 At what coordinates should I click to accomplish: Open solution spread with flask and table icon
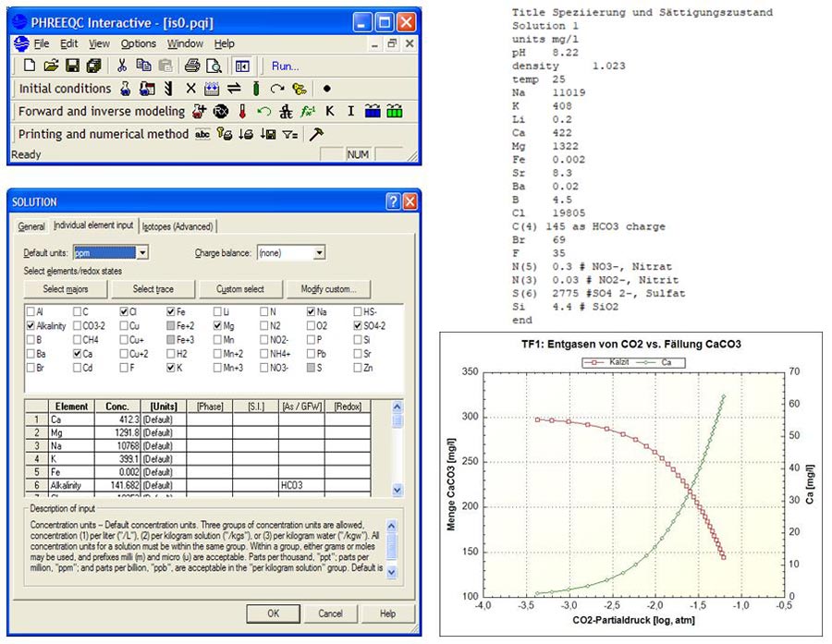pyautogui.click(x=147, y=89)
